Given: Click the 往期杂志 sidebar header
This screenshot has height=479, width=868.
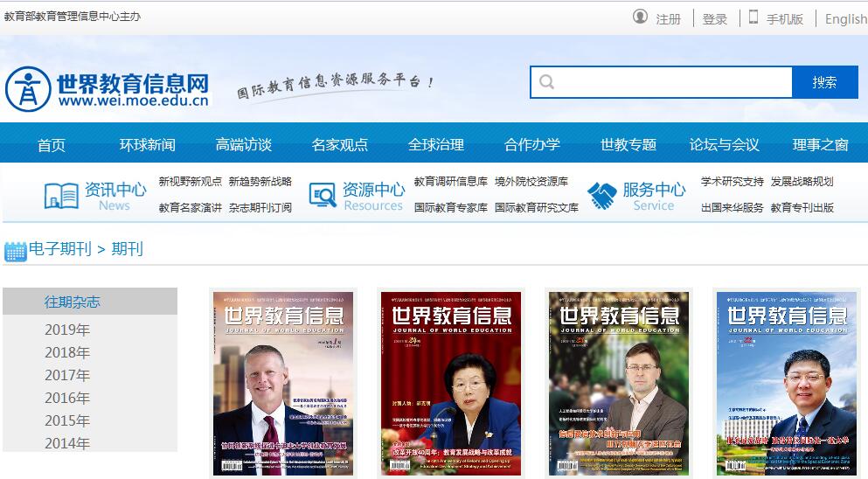Looking at the screenshot, I should point(73,302).
